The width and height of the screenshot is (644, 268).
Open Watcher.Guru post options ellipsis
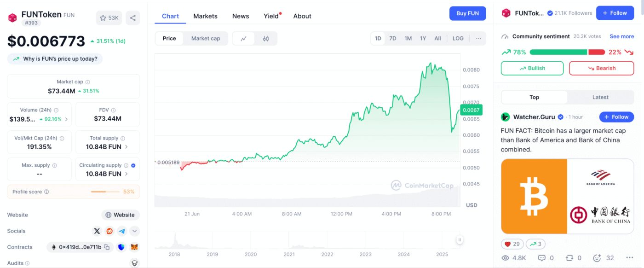(x=630, y=258)
